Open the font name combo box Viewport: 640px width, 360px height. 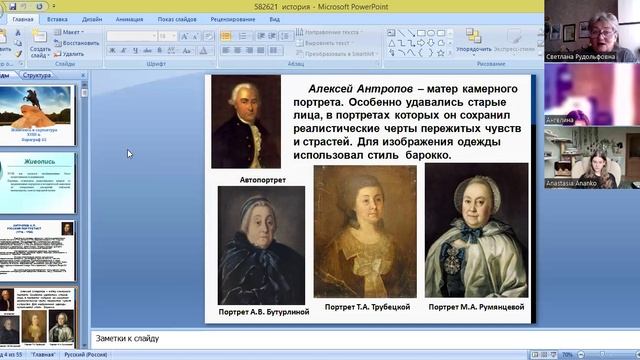131,36
